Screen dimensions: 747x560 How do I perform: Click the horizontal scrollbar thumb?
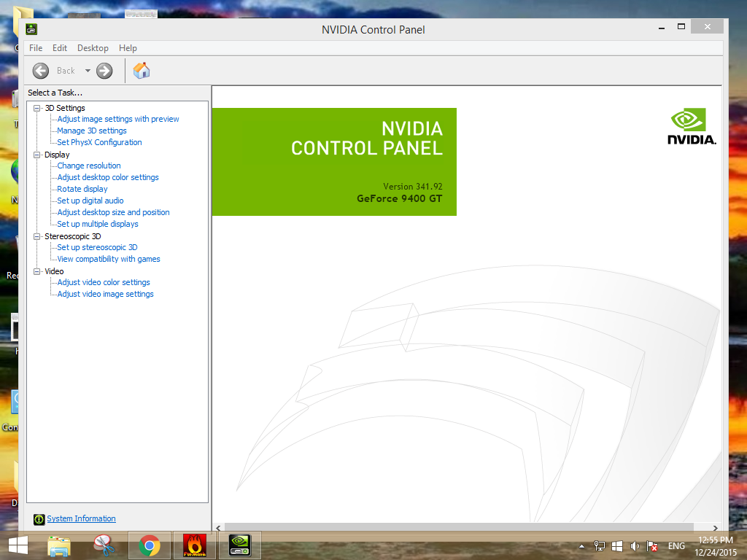pos(460,527)
